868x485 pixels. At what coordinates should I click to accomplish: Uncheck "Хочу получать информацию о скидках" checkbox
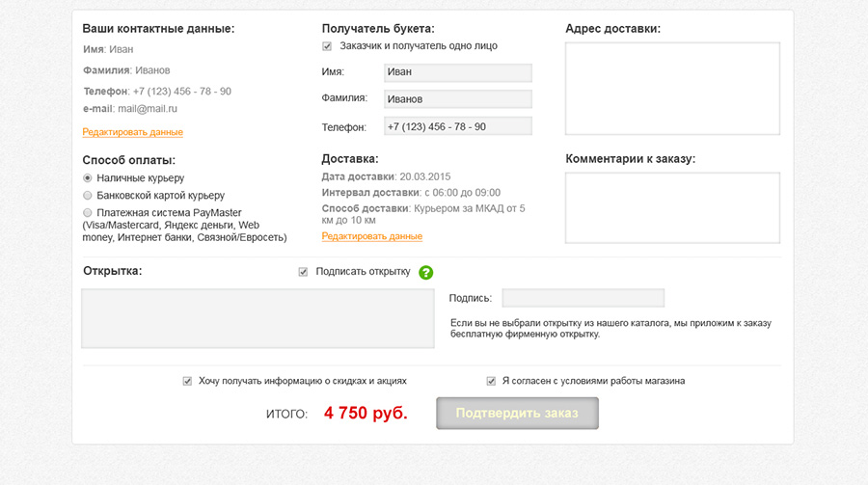pyautogui.click(x=187, y=381)
